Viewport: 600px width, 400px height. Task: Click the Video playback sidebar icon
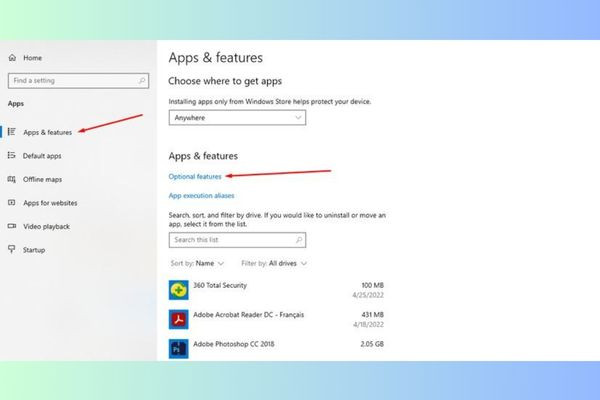click(12, 226)
